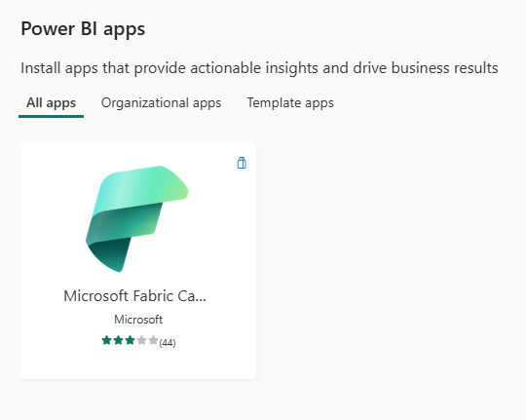Click the light cyan top fold of Fabric logo

click(141, 188)
